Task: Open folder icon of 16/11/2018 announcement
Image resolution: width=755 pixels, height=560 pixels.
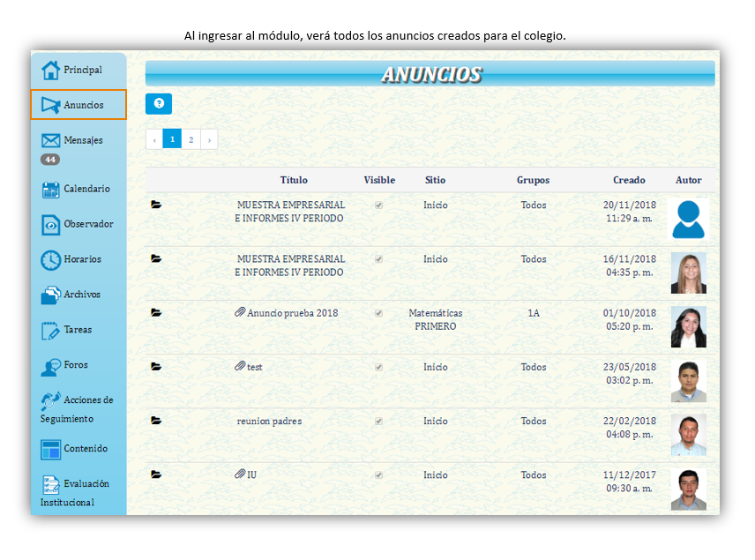Action: coord(156,258)
